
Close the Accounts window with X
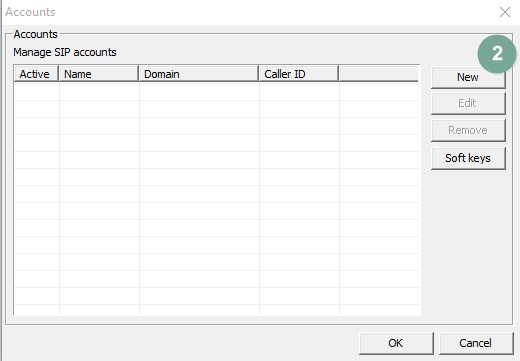coord(505,12)
